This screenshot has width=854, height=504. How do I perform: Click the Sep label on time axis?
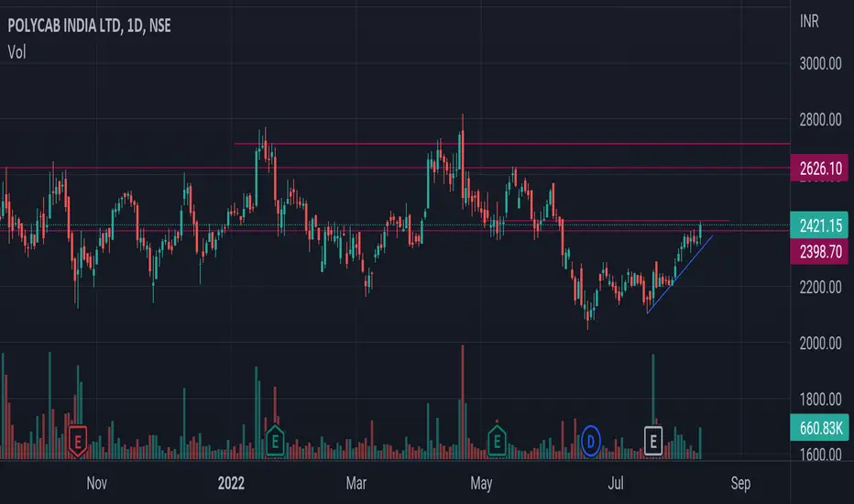pos(740,483)
